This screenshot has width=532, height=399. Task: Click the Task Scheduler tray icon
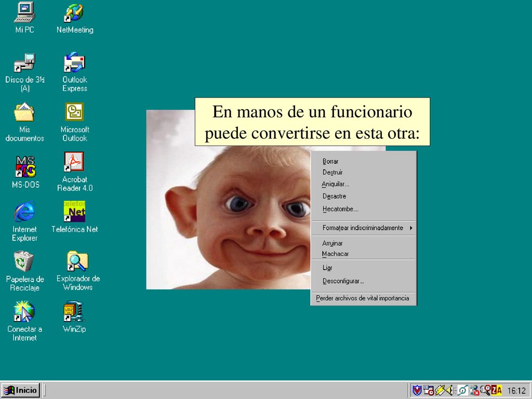[429, 391]
